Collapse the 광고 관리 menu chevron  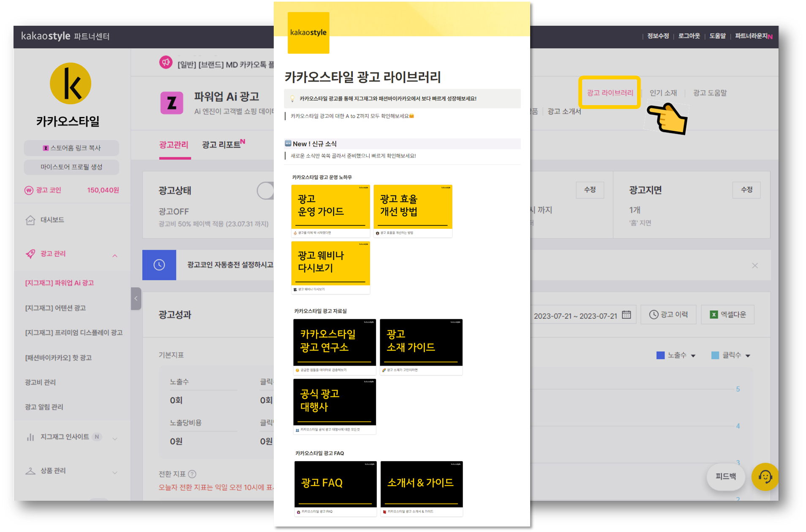coord(115,255)
